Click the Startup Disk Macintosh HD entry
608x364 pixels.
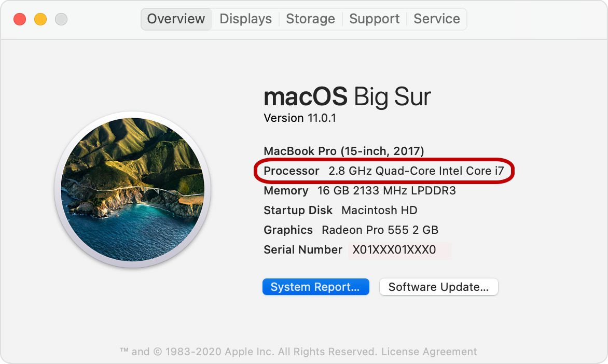tap(340, 211)
